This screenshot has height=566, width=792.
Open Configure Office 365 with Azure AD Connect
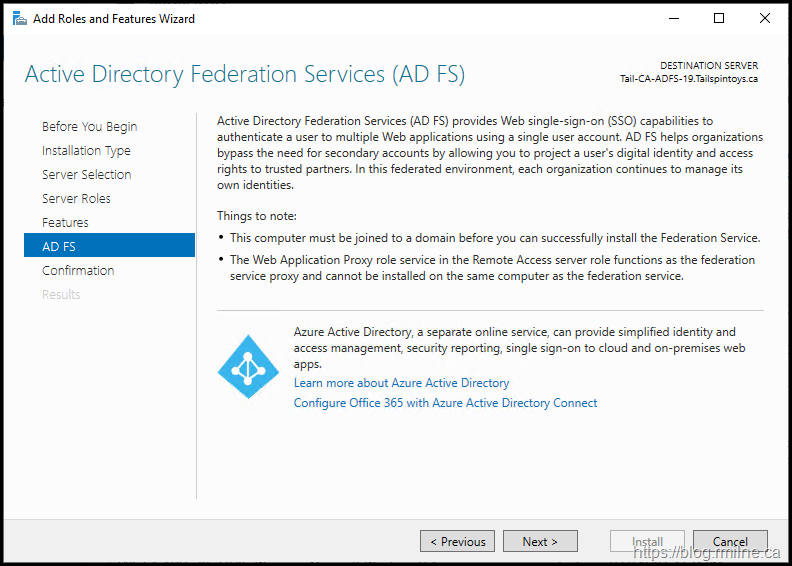click(x=445, y=403)
